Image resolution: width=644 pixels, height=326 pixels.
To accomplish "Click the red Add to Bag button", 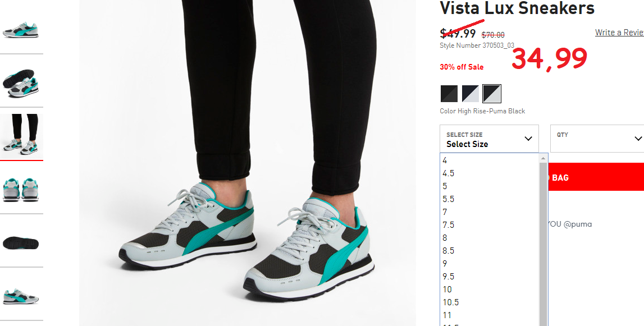I will point(596,177).
